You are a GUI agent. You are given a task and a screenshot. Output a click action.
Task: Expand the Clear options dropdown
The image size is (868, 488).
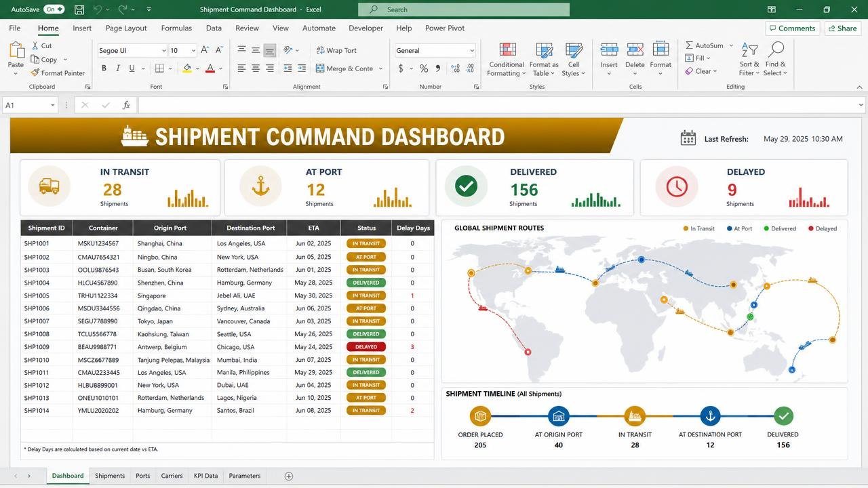pos(715,71)
